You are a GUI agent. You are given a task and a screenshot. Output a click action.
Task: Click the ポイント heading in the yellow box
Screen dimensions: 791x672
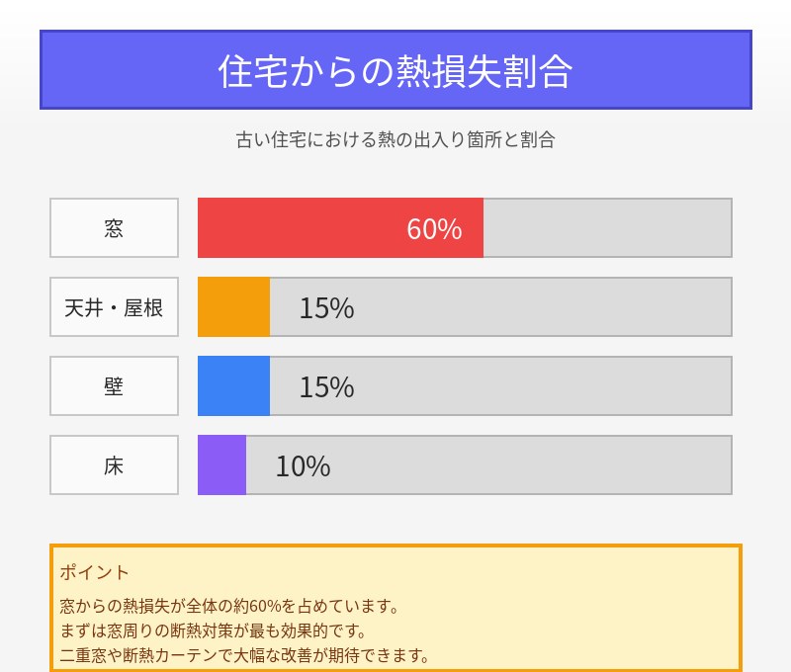point(94,572)
